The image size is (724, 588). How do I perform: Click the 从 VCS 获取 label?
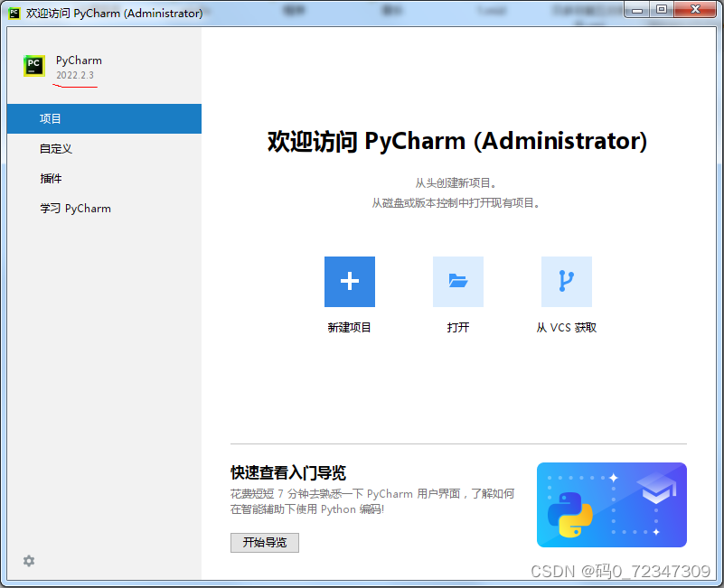567,328
